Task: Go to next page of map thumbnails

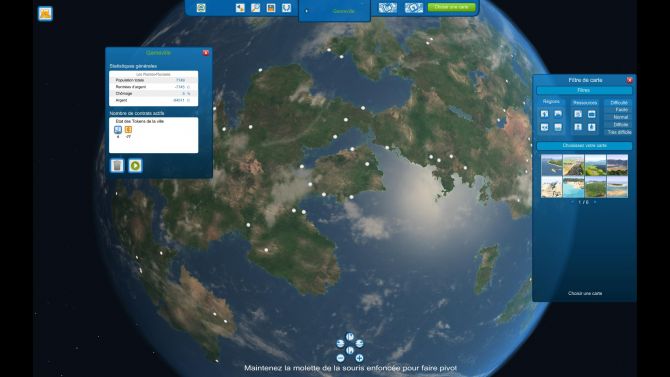Action: tap(595, 202)
